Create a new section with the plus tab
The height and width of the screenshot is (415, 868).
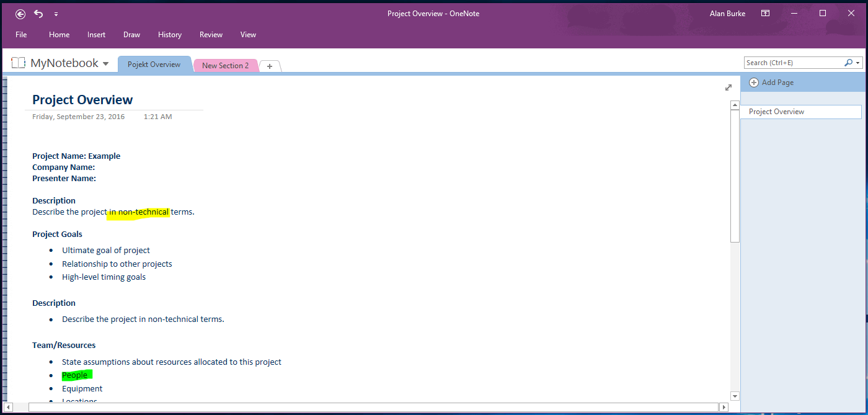pos(269,65)
